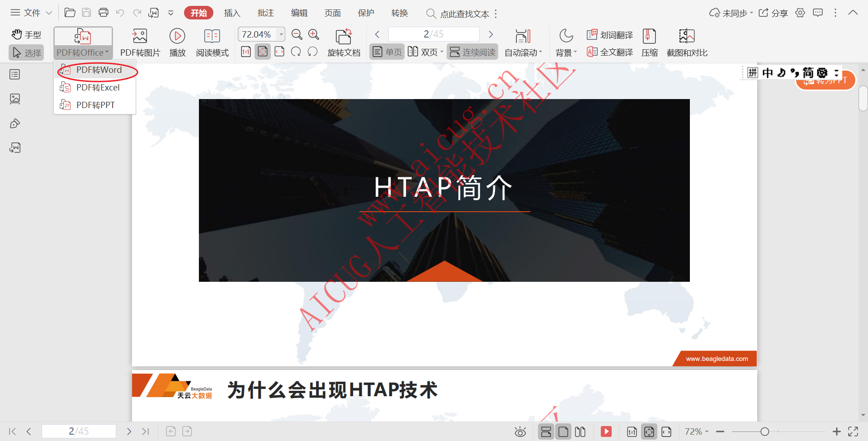Viewport: 868px width, 441px height.
Task: Toggle 单页 single-page view
Action: [387, 52]
